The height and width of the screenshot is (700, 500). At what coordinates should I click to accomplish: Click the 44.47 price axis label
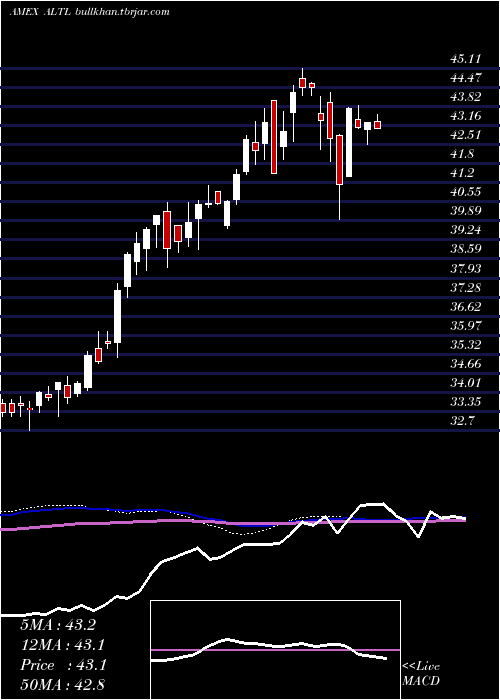[x=465, y=78]
